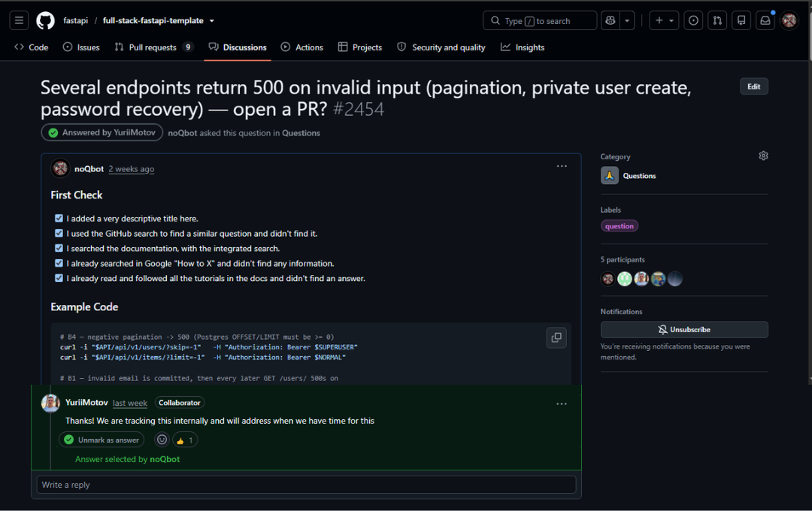Click Unmark as answer button
Viewport: 812px width, 511px height.
101,440
